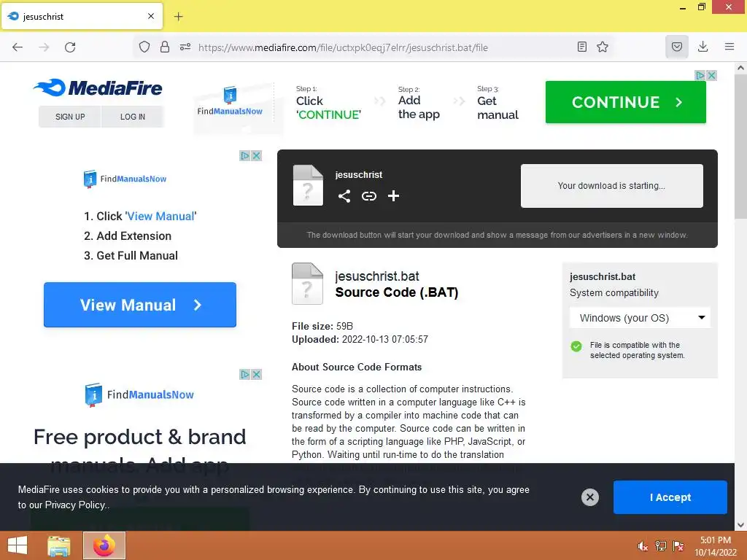Image resolution: width=747 pixels, height=560 pixels.
Task: Click the jesuschrist filename in dark panel
Action: coord(358,175)
